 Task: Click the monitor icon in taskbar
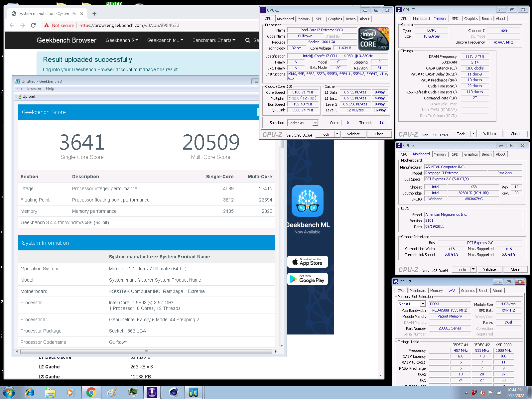(x=133, y=392)
